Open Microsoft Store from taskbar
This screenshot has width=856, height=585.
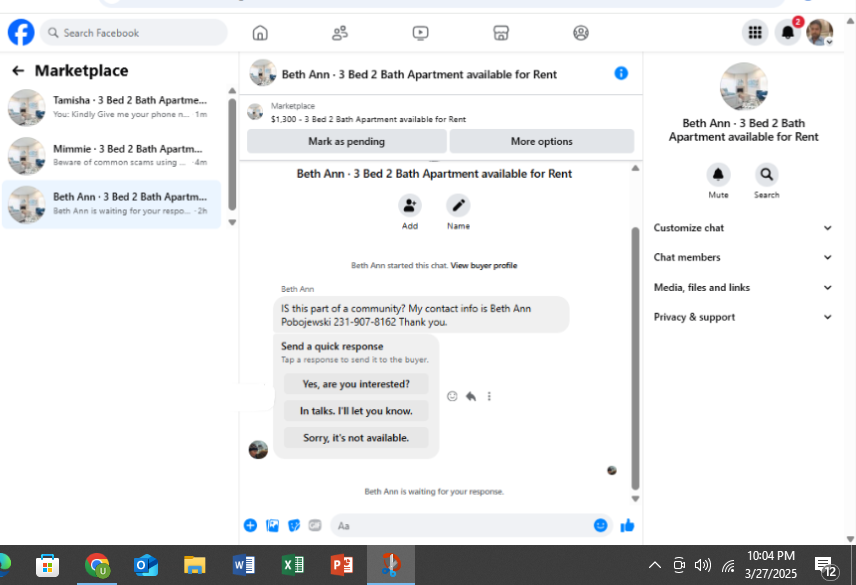[x=47, y=565]
